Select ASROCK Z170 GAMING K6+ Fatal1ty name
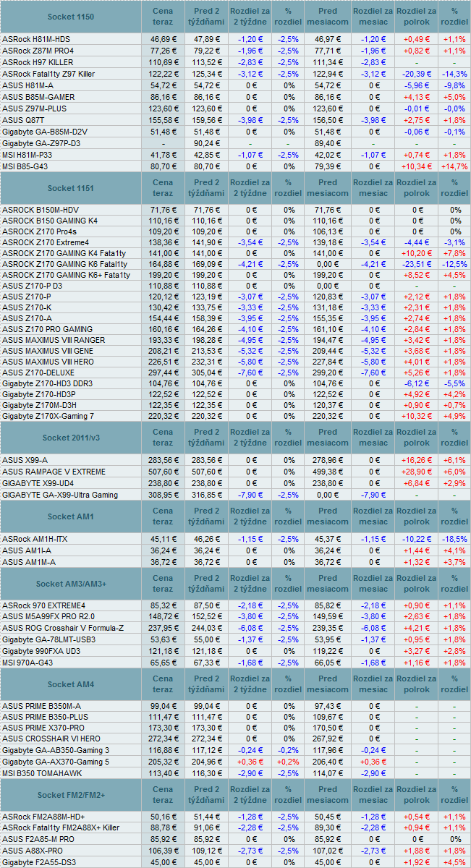Screen dimensions: 471x868 coord(67,275)
